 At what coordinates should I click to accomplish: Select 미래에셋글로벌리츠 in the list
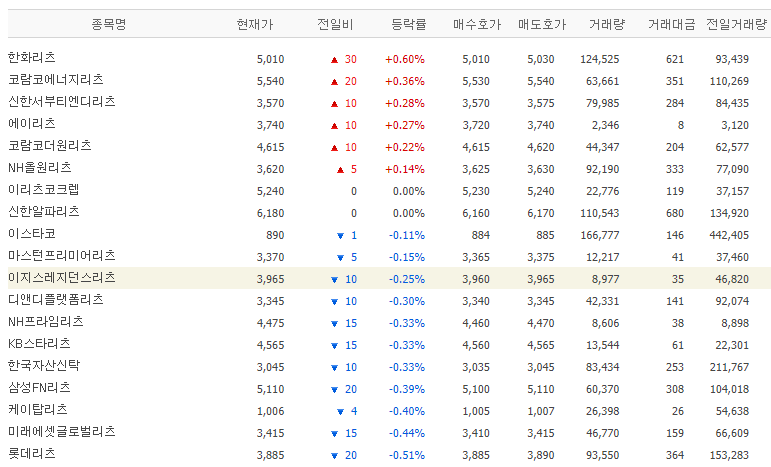pos(61,432)
